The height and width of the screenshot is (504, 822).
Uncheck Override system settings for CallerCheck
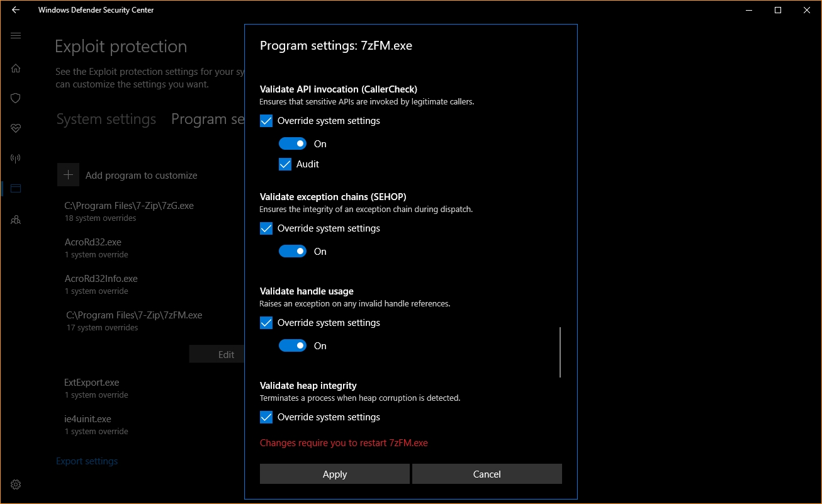click(266, 121)
